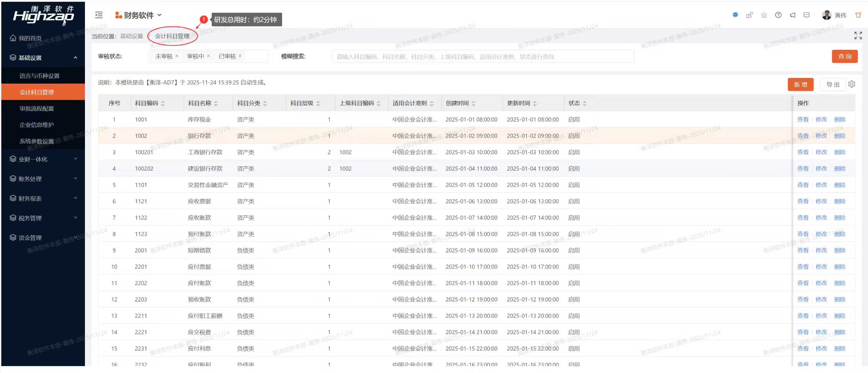Click the megaphone announcements icon

(x=792, y=15)
